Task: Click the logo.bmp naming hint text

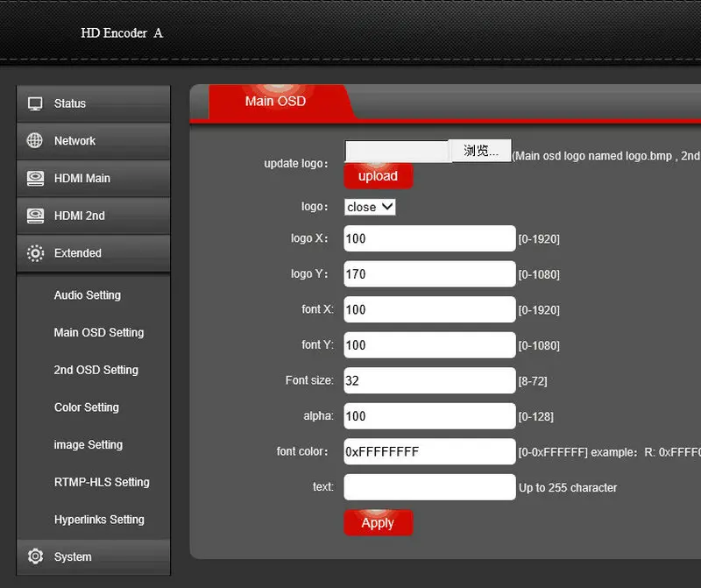Action: [606, 156]
